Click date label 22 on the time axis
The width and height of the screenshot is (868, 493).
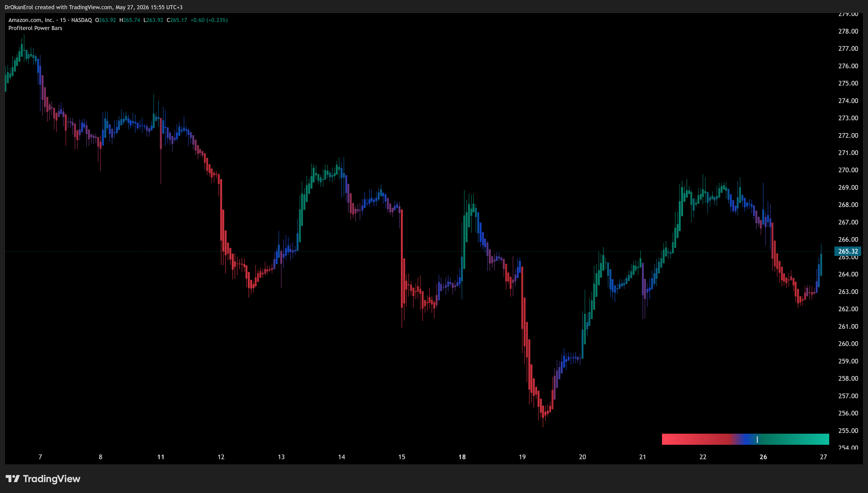click(x=703, y=457)
